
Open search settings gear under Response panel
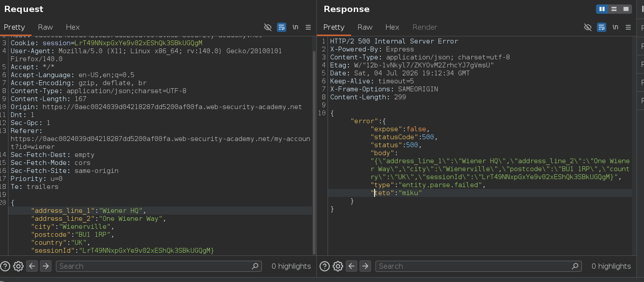(338, 266)
